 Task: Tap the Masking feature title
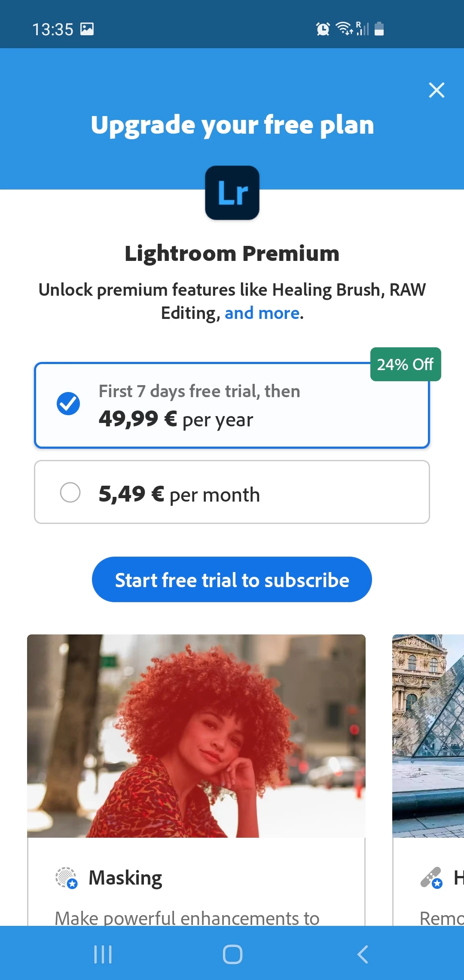125,878
